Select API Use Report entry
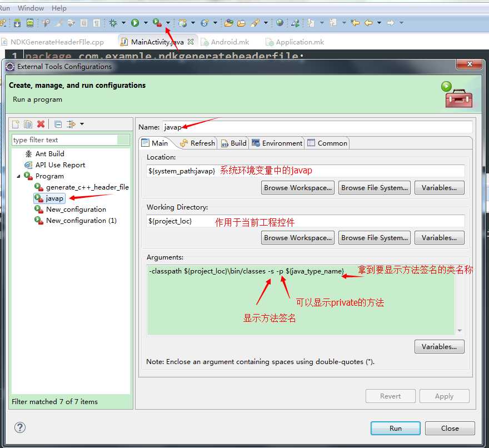The width and height of the screenshot is (489, 448). (x=60, y=165)
